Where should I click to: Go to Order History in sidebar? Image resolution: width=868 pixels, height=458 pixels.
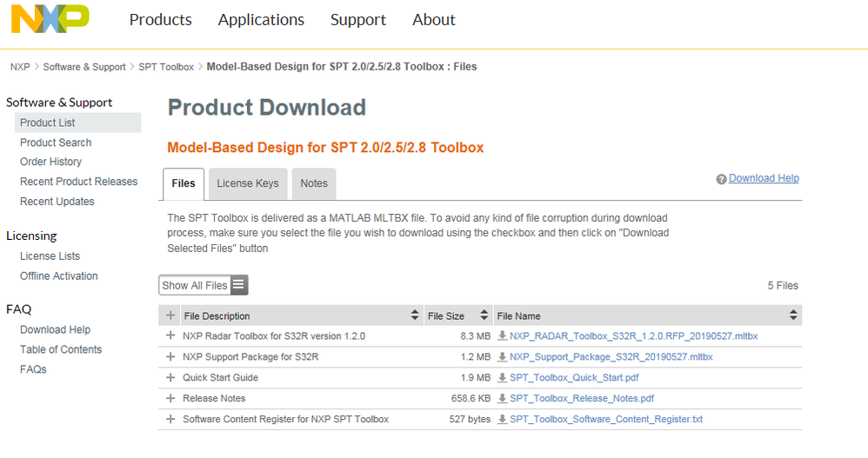[50, 162]
